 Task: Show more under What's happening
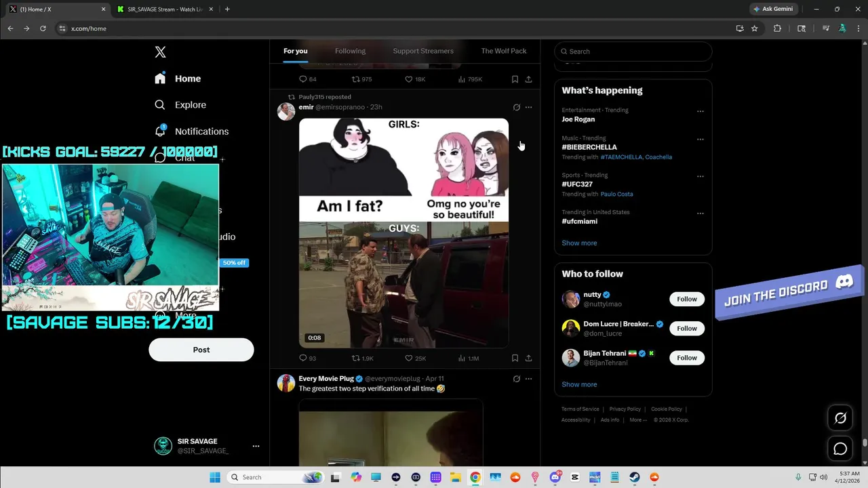(x=579, y=243)
